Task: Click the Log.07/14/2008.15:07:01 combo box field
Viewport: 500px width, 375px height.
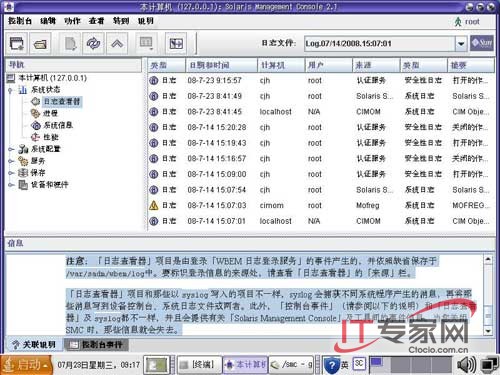Action: [380, 44]
